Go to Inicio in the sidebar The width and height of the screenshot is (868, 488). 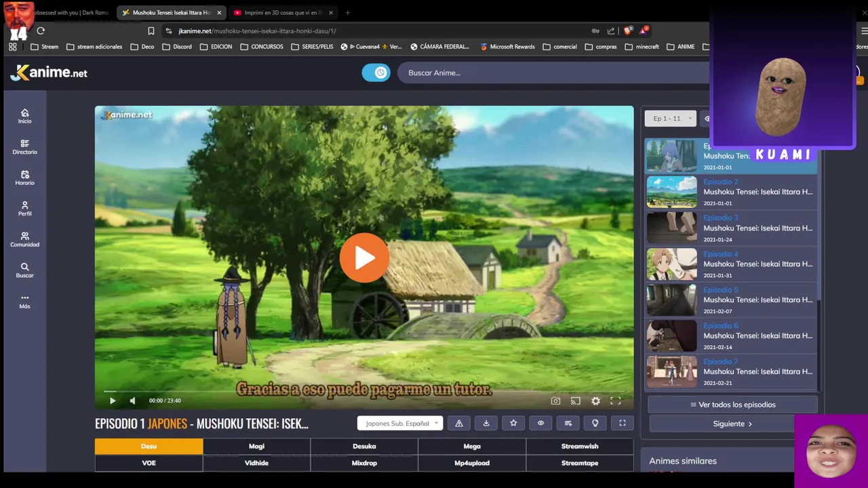(x=24, y=116)
